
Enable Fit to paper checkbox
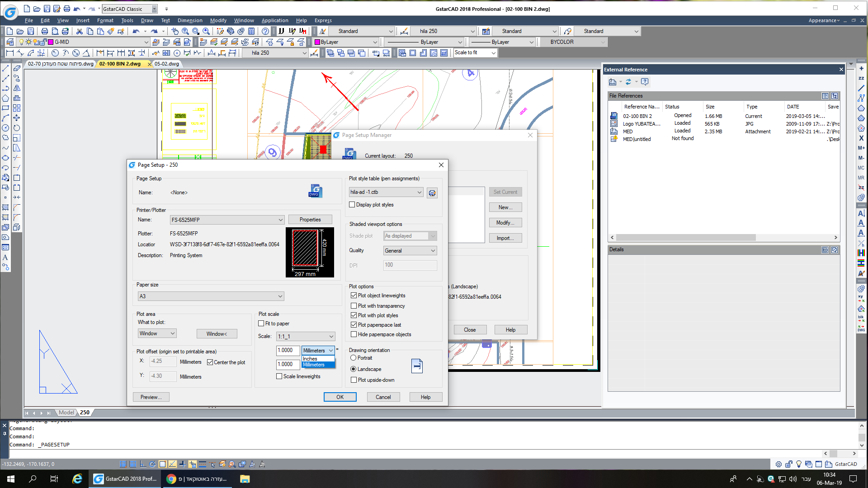coord(261,324)
